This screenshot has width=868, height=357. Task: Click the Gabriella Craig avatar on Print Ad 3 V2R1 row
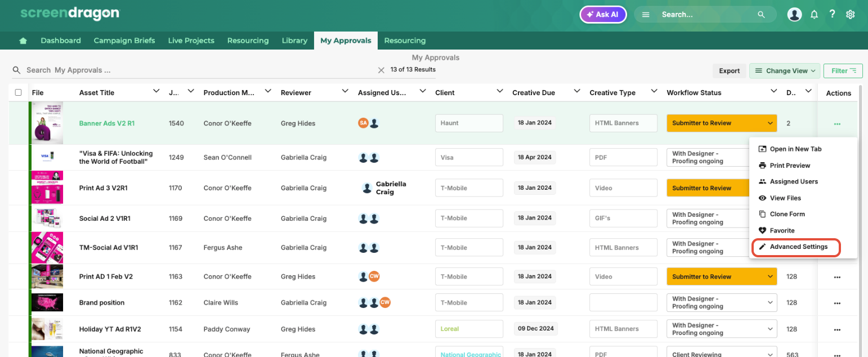pyautogui.click(x=367, y=188)
